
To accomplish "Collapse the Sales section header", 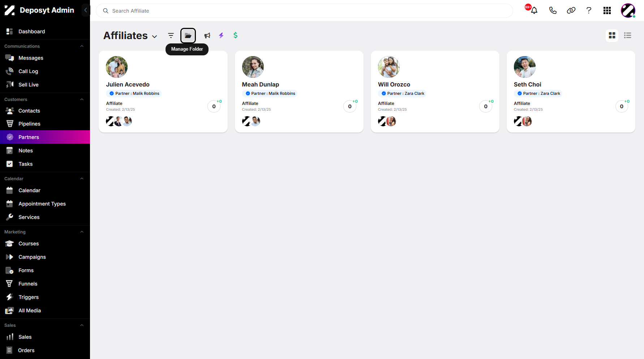I will [x=82, y=325].
